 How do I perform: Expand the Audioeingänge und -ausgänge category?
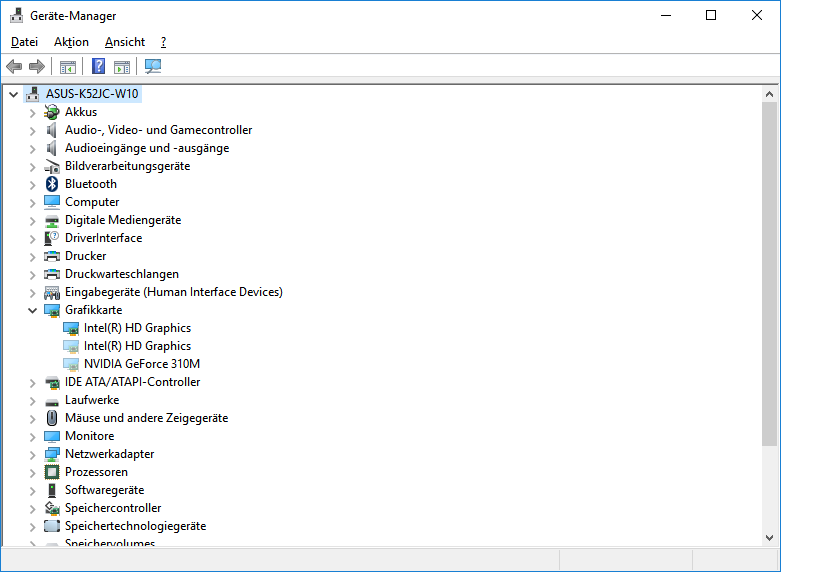(32, 149)
